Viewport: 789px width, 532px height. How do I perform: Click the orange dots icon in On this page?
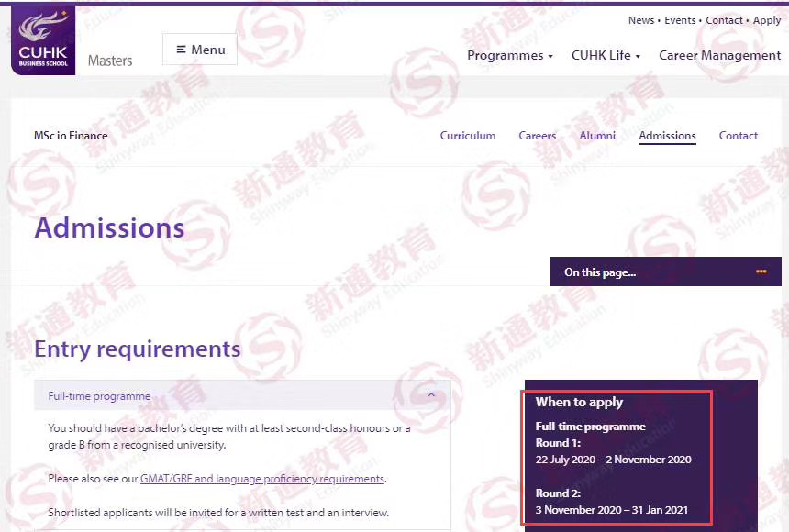[761, 272]
